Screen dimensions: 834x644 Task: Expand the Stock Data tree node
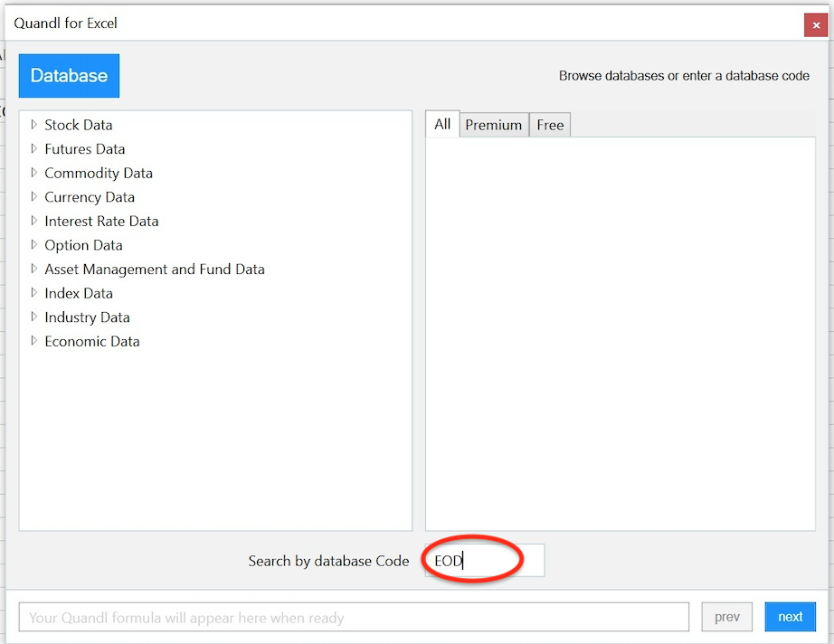[34, 125]
